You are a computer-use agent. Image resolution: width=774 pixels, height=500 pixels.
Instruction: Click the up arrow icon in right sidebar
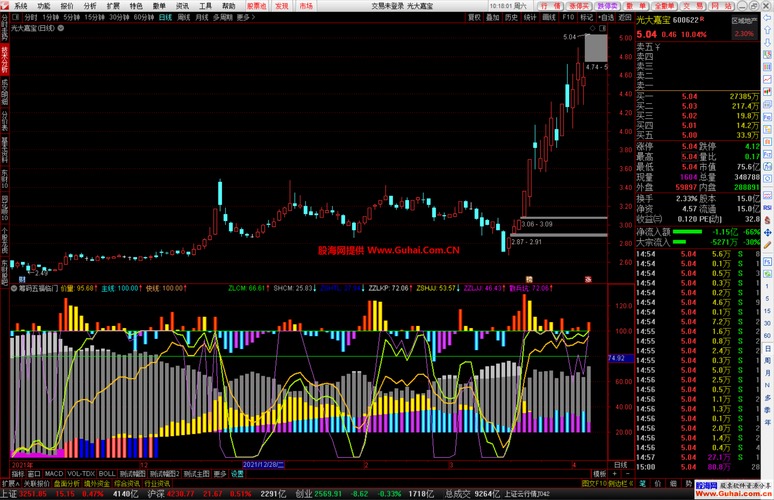[x=768, y=30]
